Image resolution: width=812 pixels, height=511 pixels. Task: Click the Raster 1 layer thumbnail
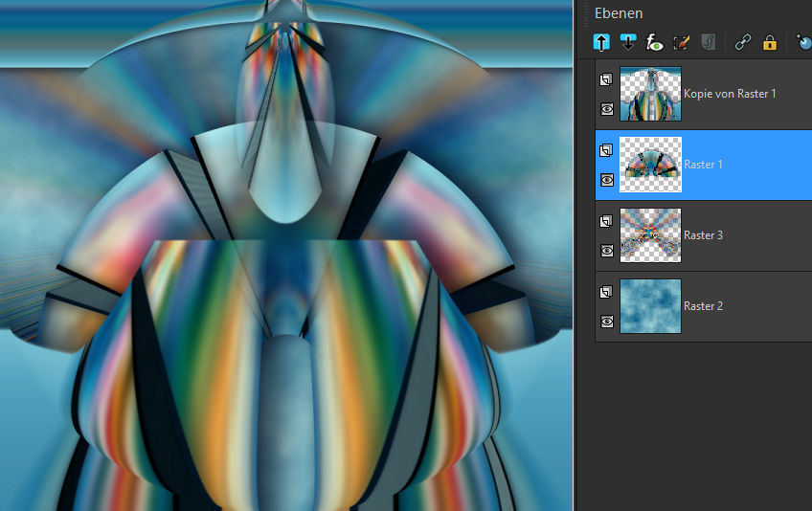(x=650, y=165)
